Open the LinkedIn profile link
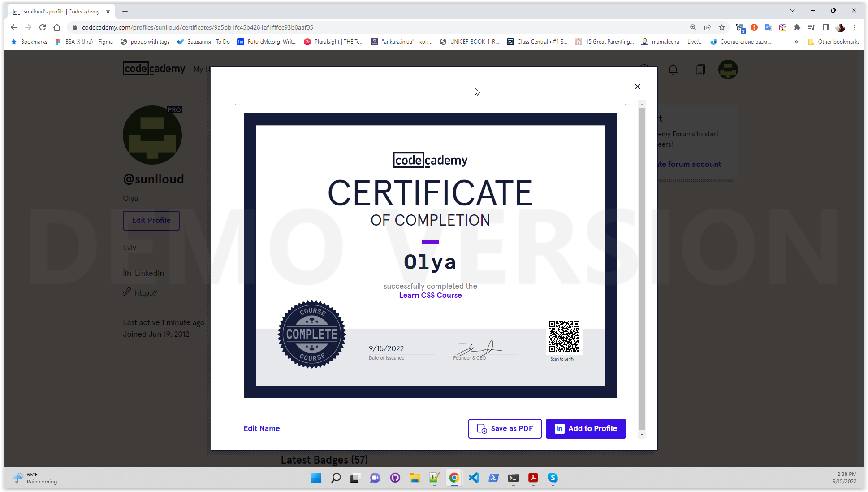This screenshot has height=492, width=868. 143,273
